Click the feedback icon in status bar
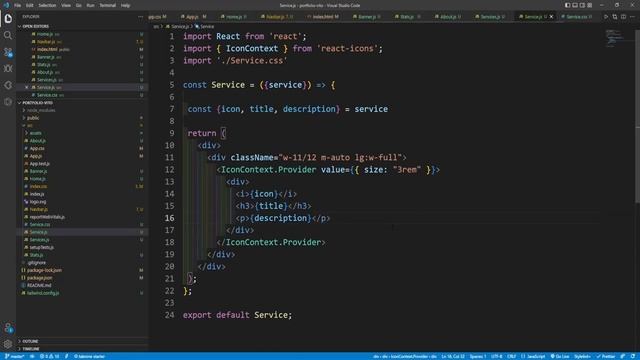Viewport: 640px width, 360px height. (623, 356)
